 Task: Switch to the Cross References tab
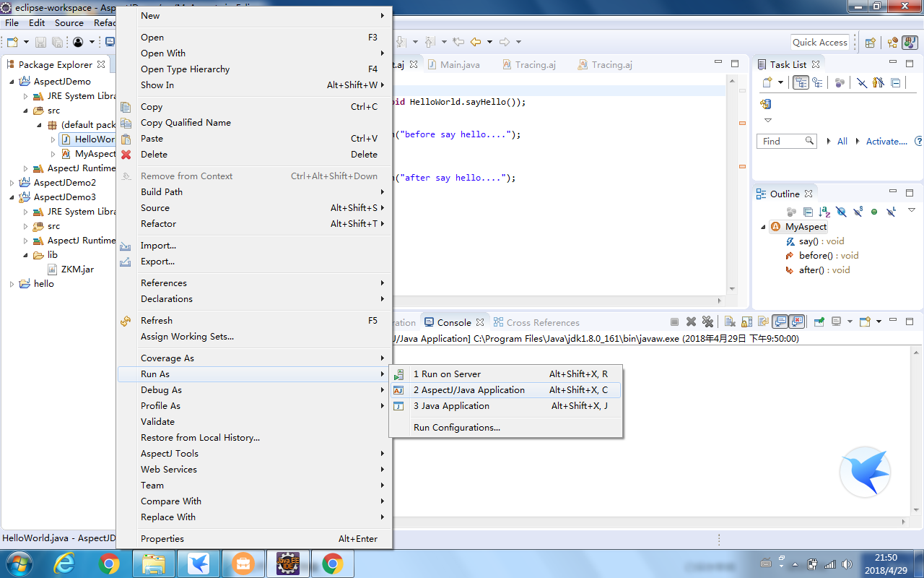pos(536,322)
